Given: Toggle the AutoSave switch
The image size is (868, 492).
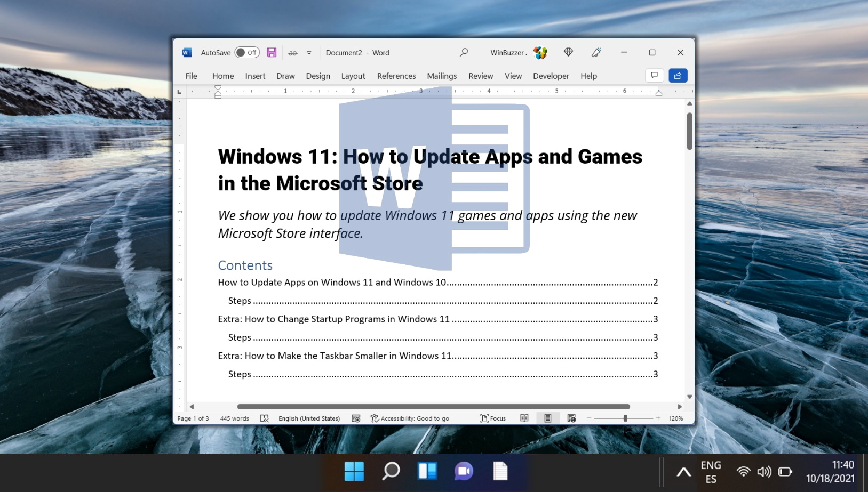Looking at the screenshot, I should [247, 52].
